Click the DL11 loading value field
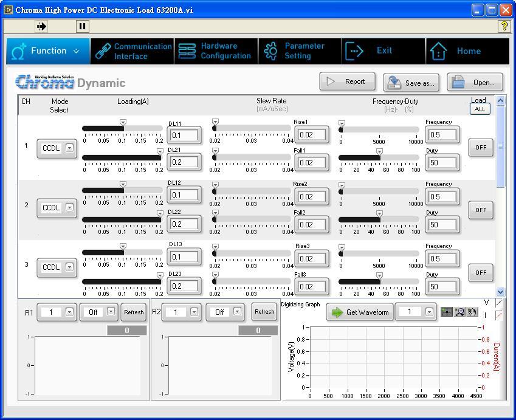The height and width of the screenshot is (420, 516). (184, 136)
